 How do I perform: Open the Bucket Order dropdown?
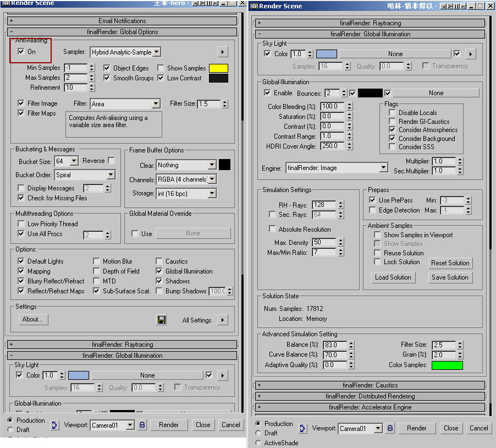[x=111, y=174]
